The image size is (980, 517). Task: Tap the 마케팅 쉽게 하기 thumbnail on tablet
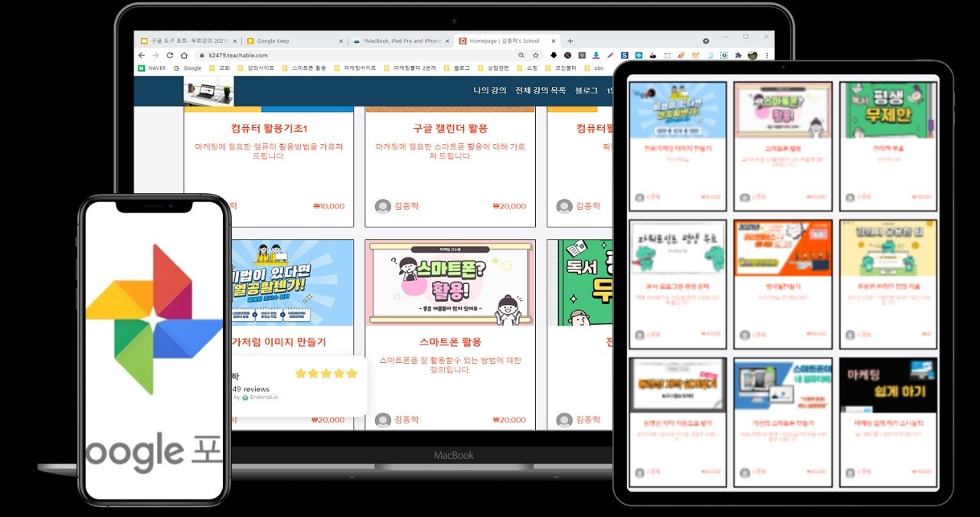coord(888,385)
